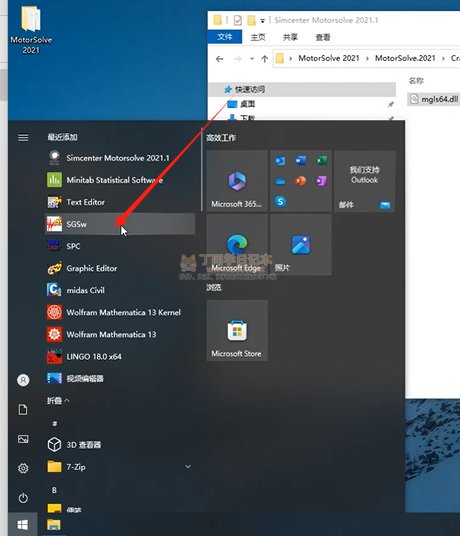The width and height of the screenshot is (460, 536).
Task: Launch LINGO 18.0 x64
Action: [x=120, y=356]
